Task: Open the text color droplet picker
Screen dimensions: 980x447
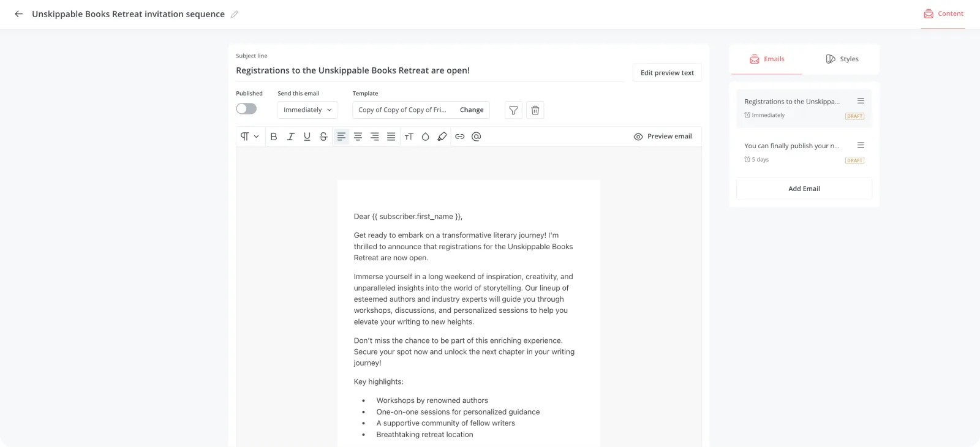Action: (425, 137)
